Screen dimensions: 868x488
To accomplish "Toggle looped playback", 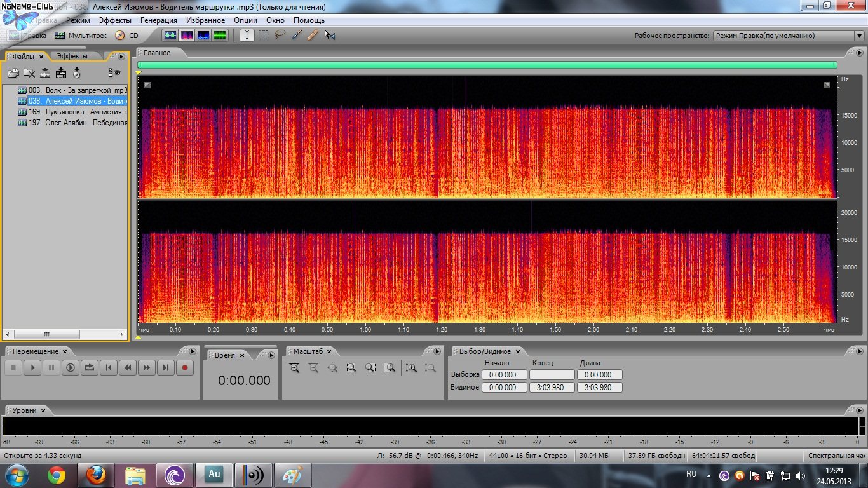I will [x=90, y=367].
